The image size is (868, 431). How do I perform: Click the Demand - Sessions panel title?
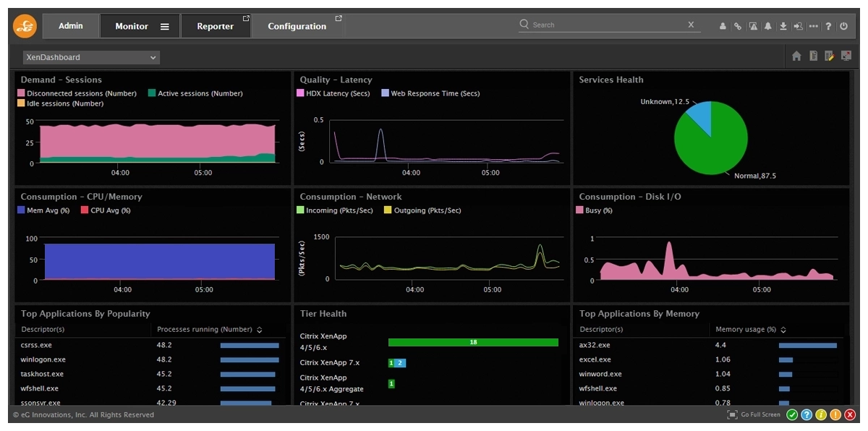[x=61, y=80]
